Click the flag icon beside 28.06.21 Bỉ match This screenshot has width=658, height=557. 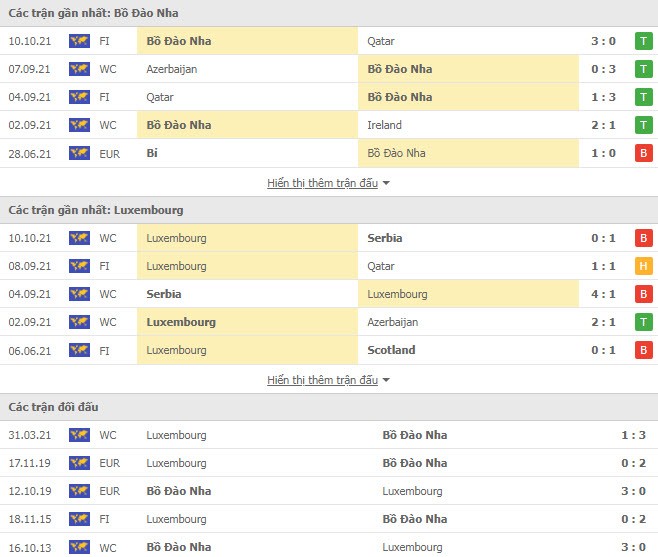[x=79, y=153]
